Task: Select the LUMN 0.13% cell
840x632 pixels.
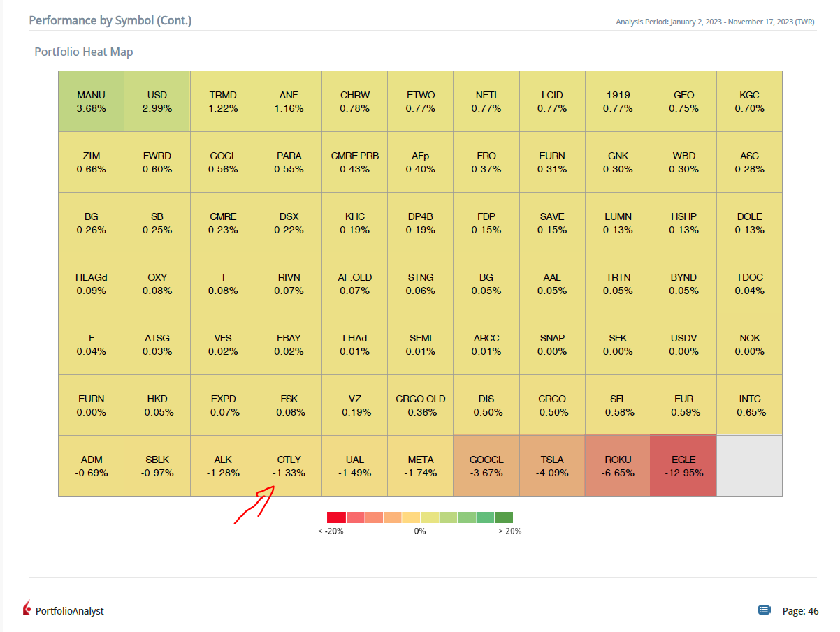Action: [x=618, y=223]
